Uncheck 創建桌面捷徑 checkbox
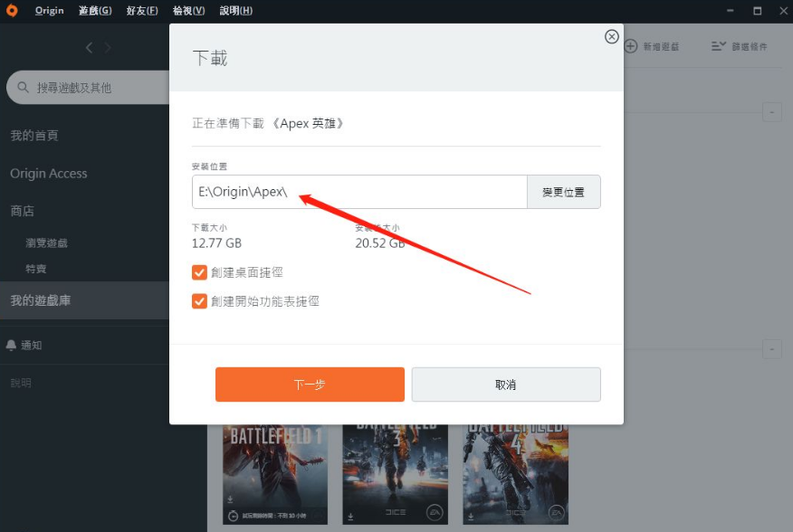This screenshot has width=793, height=532. [x=199, y=272]
